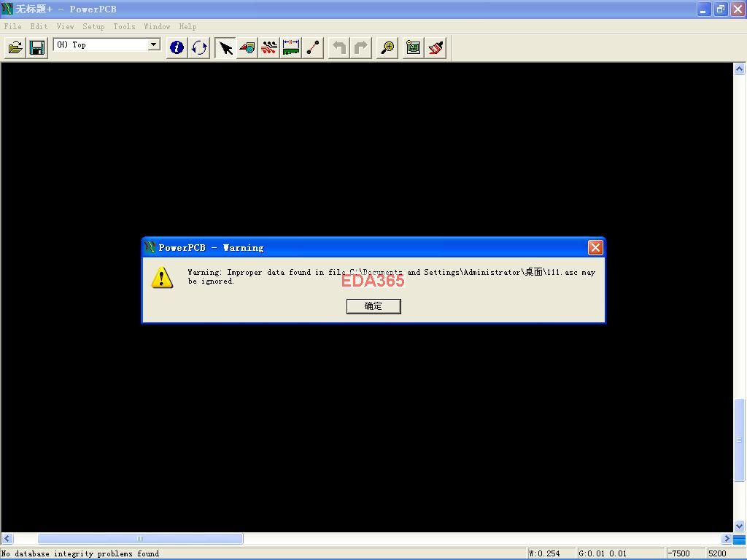Viewport: 747px width, 560px height.
Task: Click the warning dialog's PowerPCB title icon
Action: pos(150,247)
